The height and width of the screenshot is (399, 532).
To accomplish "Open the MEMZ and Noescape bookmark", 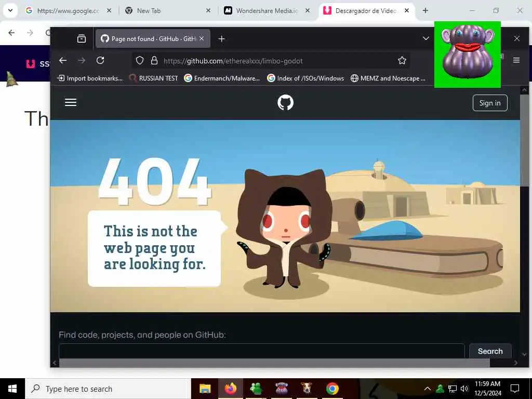I will click(388, 78).
